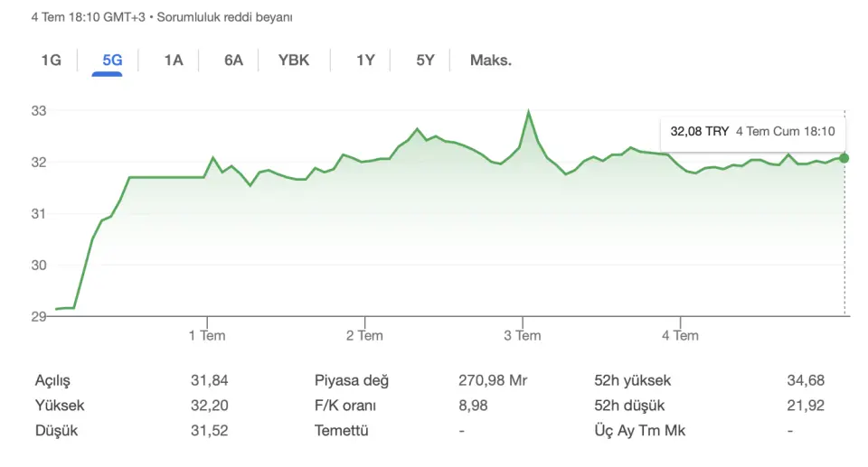Select the 5G time range tab

pos(112,60)
